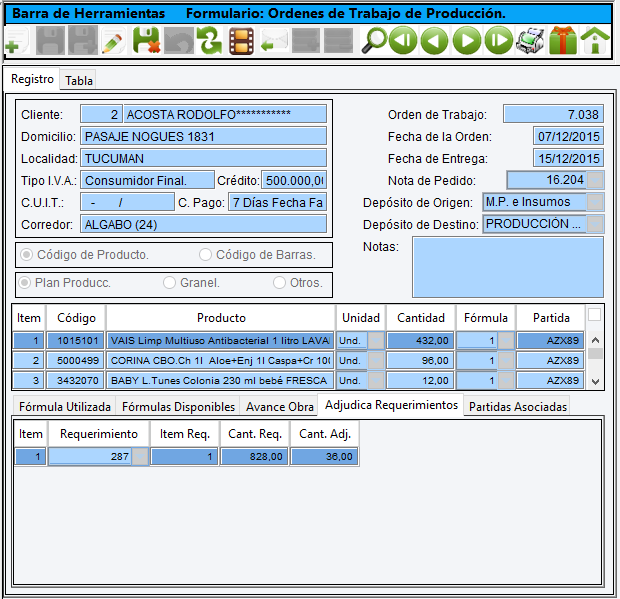The image size is (620, 599).
Task: Open Unidad dropdown for item 3 BABY
Action: pyautogui.click(x=376, y=381)
